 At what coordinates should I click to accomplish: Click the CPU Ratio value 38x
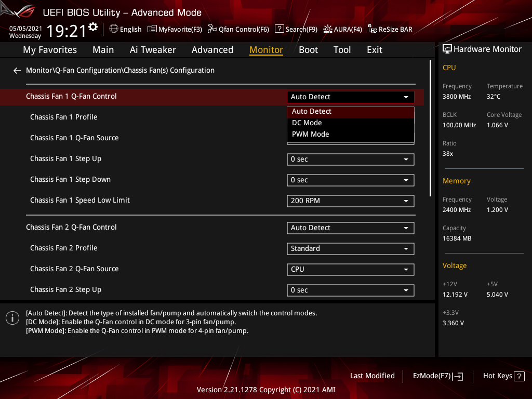click(448, 154)
